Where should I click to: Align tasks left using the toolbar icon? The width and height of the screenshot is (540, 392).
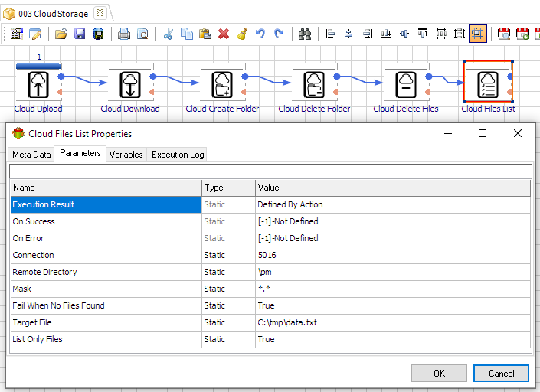330,34
